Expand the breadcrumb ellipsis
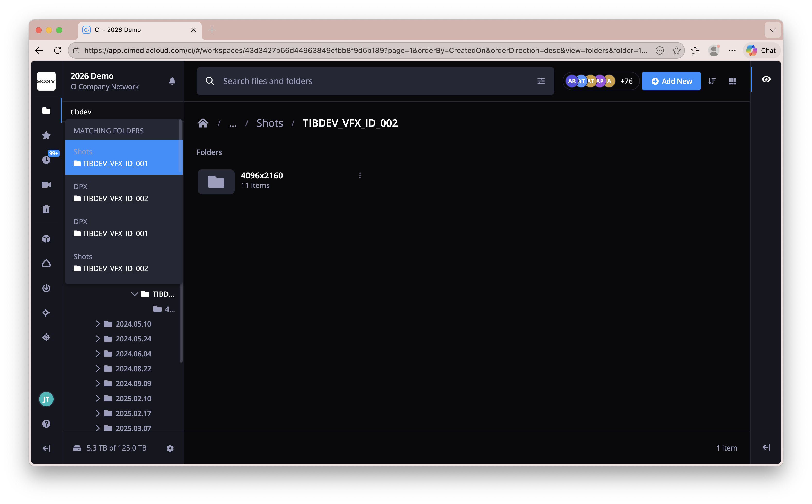The height and width of the screenshot is (504, 812). click(x=233, y=124)
